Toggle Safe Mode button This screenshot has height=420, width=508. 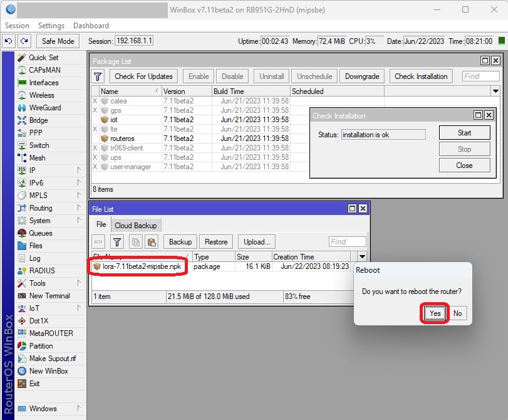58,41
